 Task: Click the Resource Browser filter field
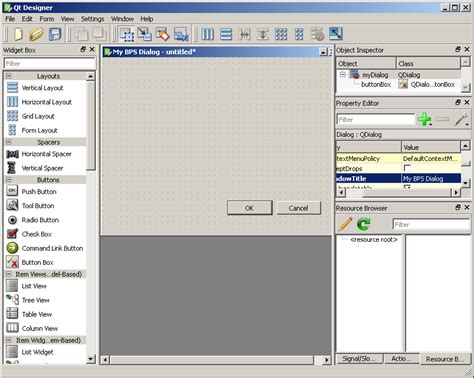pyautogui.click(x=431, y=224)
